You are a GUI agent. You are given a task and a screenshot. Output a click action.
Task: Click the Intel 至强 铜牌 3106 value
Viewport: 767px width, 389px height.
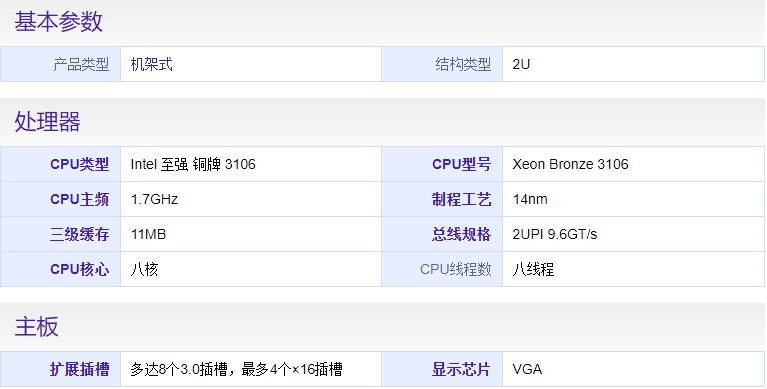193,164
